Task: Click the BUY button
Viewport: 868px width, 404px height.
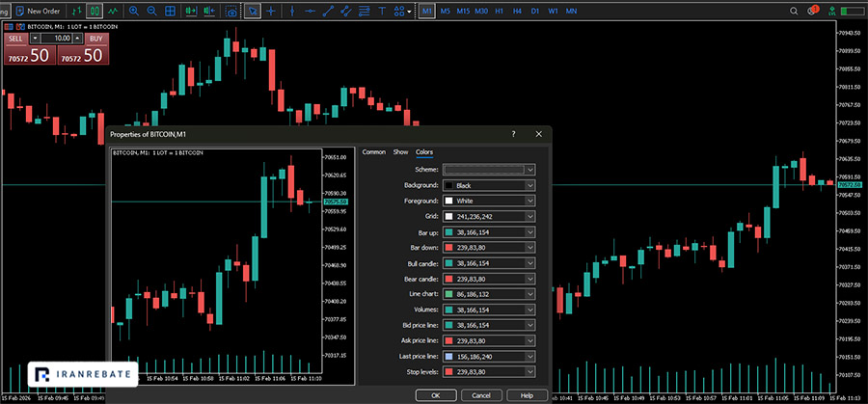Action: [x=96, y=39]
